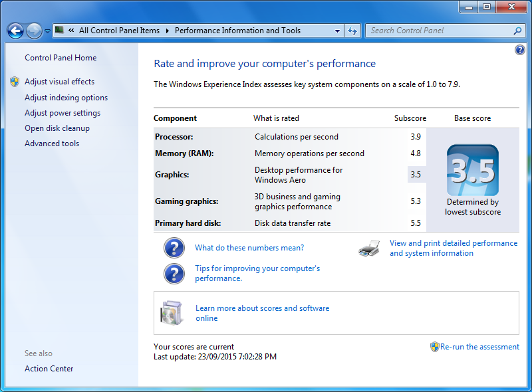Learn more about scores and software online

tap(262, 314)
